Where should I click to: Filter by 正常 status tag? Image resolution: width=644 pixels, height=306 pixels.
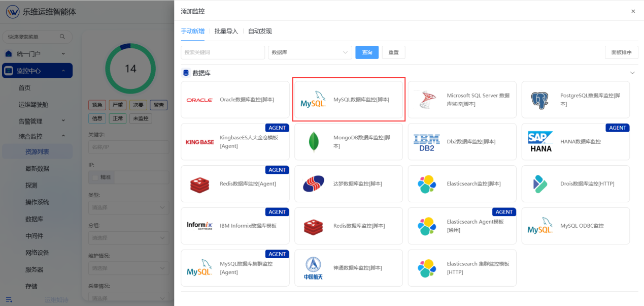117,118
